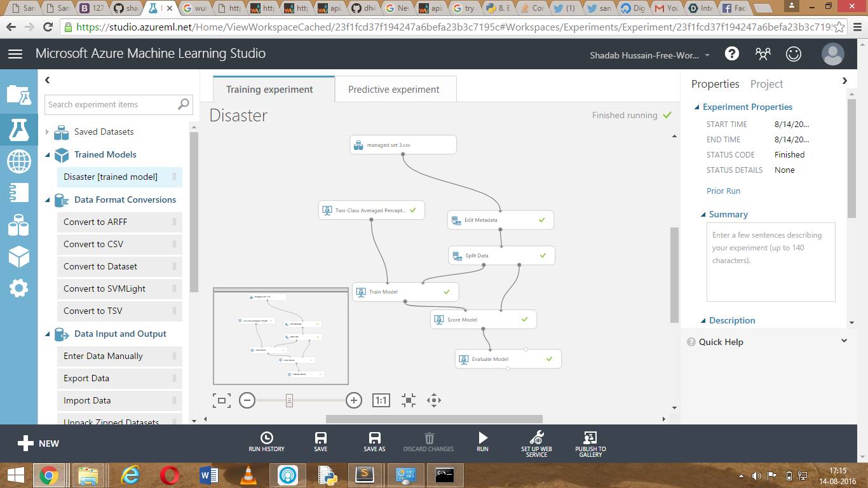The height and width of the screenshot is (488, 868).
Task: Click the Run History button
Action: tap(266, 442)
